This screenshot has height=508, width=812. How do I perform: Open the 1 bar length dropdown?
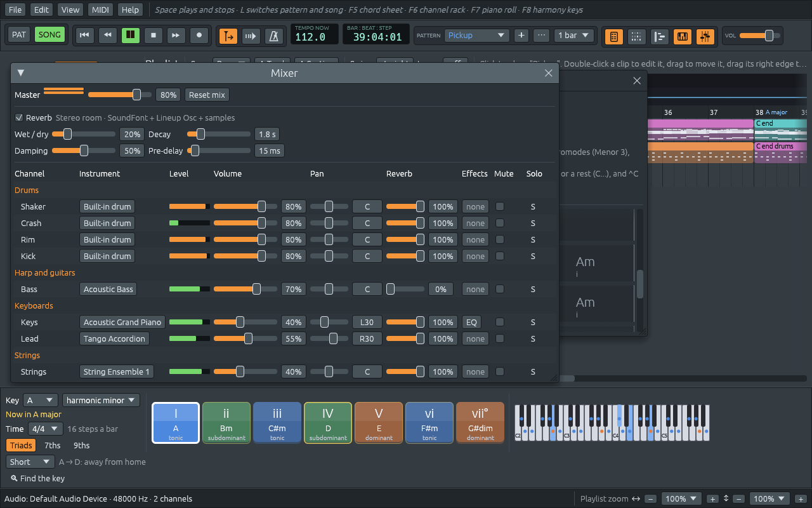574,36
